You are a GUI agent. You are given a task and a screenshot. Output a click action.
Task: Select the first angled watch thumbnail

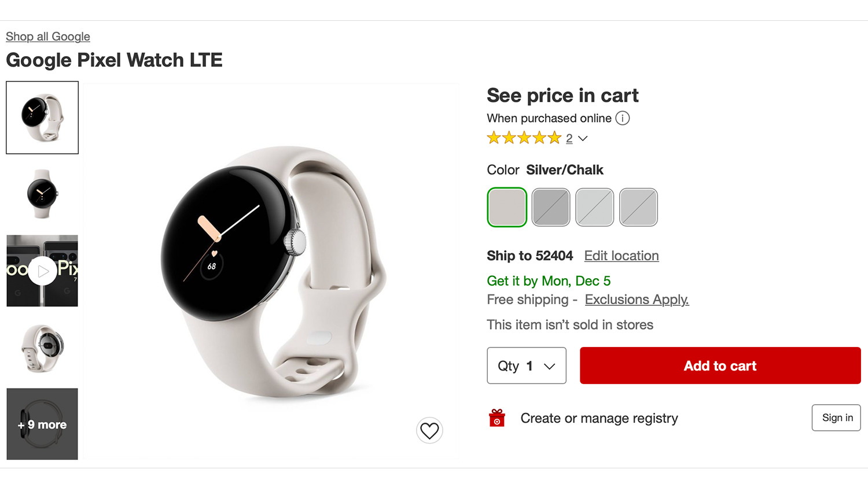point(42,117)
